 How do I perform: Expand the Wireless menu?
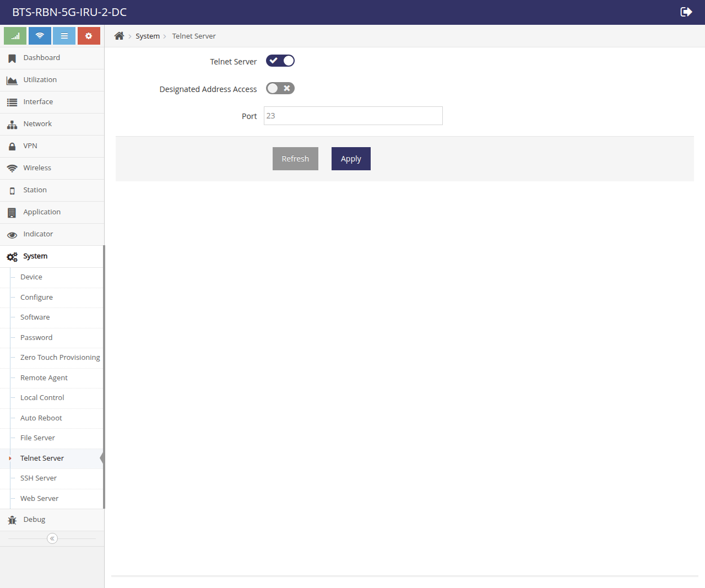tap(52, 168)
